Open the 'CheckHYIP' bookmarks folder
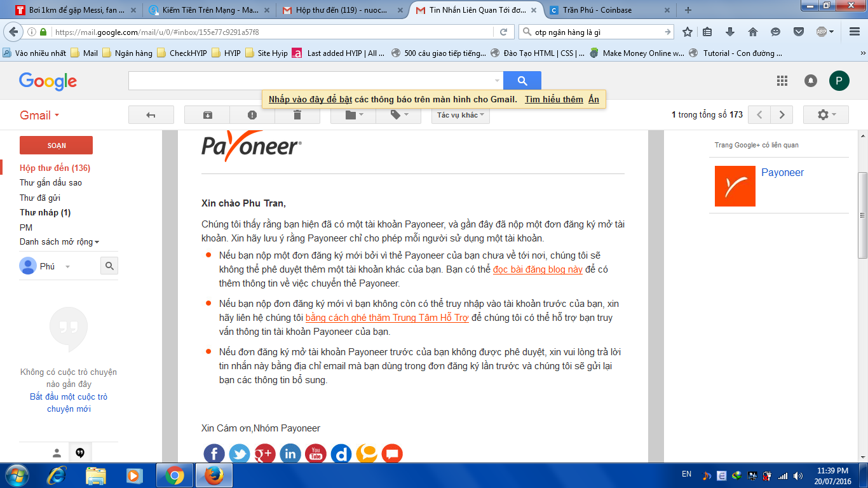This screenshot has width=868, height=488. (x=182, y=53)
